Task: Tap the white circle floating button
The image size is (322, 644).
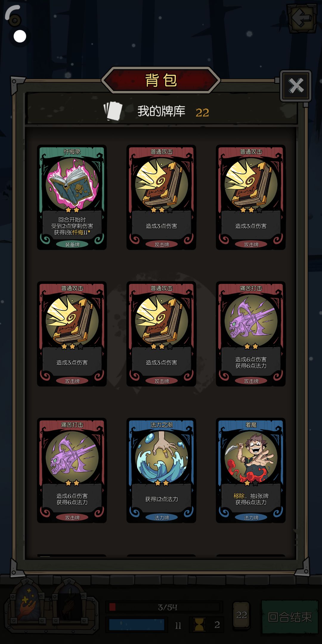Action: coord(20,36)
